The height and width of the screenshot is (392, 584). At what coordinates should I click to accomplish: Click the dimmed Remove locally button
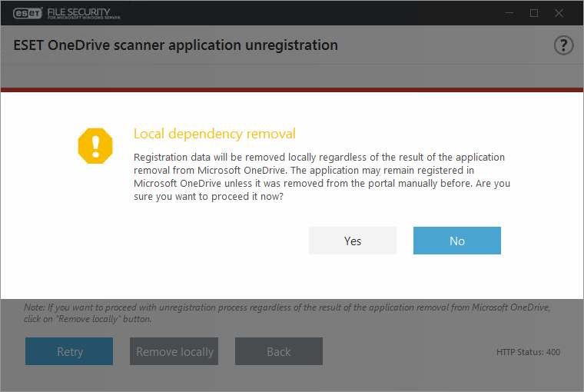174,351
